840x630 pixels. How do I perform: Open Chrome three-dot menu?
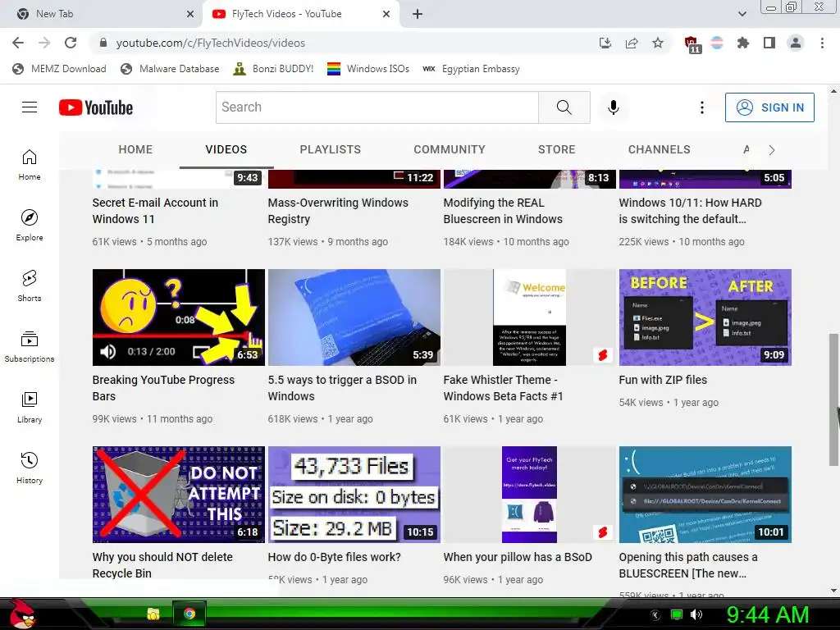click(822, 43)
